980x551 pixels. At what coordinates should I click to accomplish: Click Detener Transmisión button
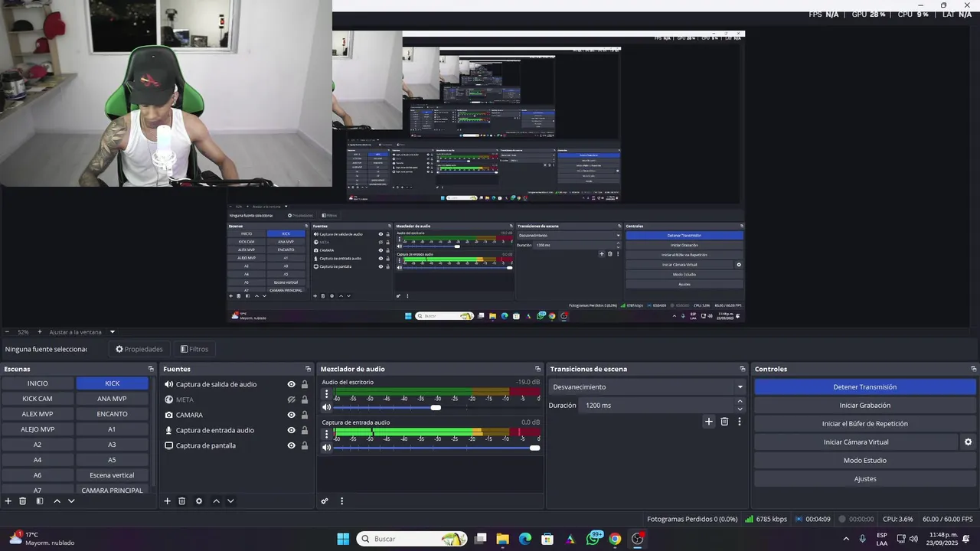864,387
